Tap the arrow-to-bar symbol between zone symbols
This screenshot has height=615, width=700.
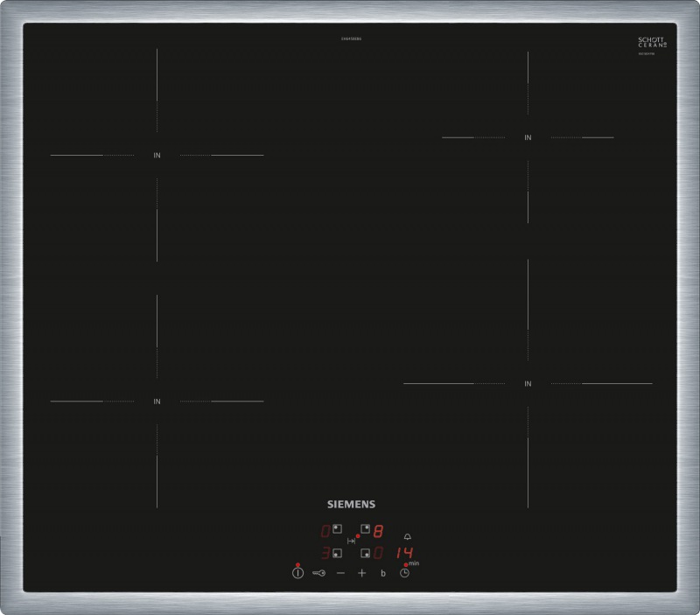pos(352,541)
